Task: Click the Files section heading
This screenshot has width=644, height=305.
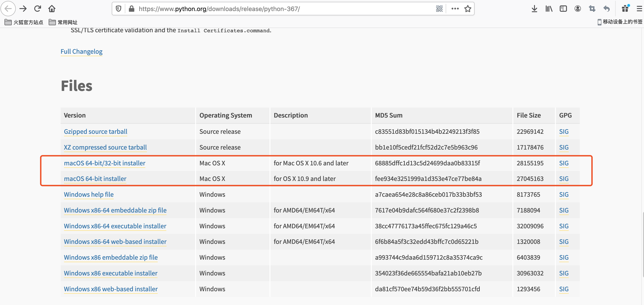Action: 76,85
